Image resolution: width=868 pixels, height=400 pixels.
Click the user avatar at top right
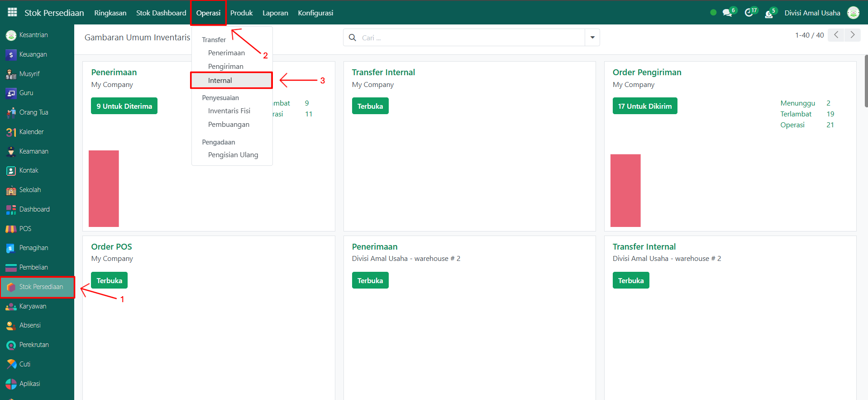(x=853, y=13)
